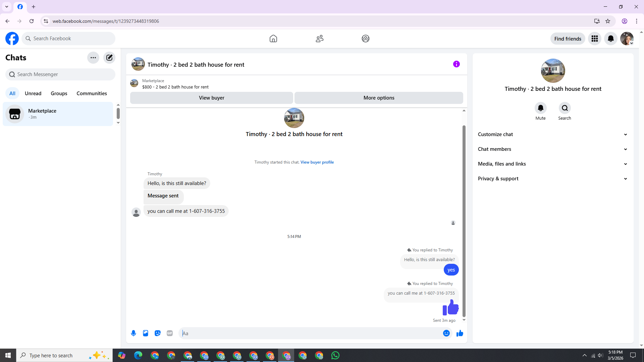Expand the Customize chat section
Viewport: 644px width, 362px height.
(x=553, y=134)
